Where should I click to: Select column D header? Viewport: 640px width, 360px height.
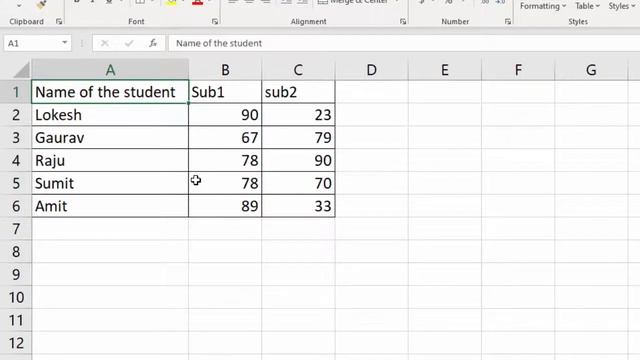coord(371,70)
